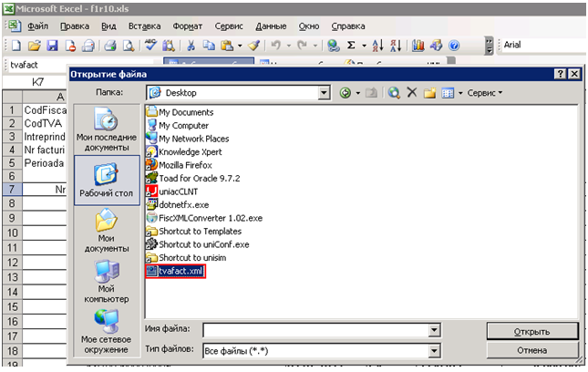Open the Paste options dropdown arrow

point(240,46)
